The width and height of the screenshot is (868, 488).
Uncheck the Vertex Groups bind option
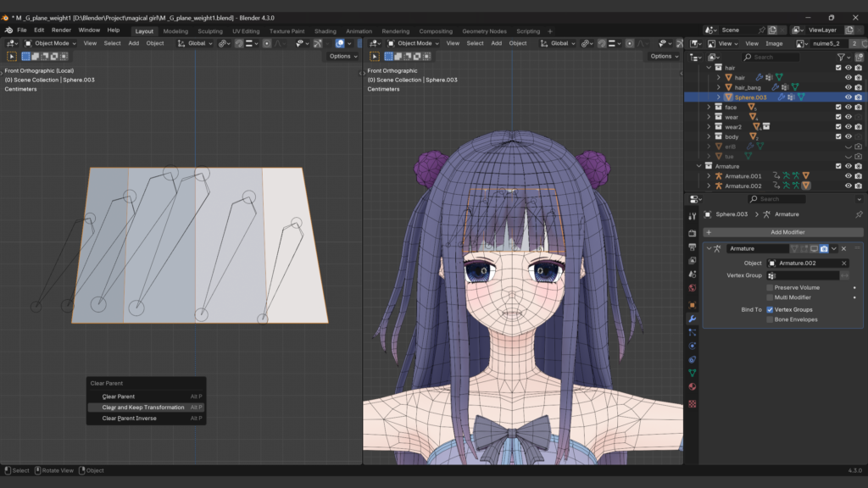770,309
